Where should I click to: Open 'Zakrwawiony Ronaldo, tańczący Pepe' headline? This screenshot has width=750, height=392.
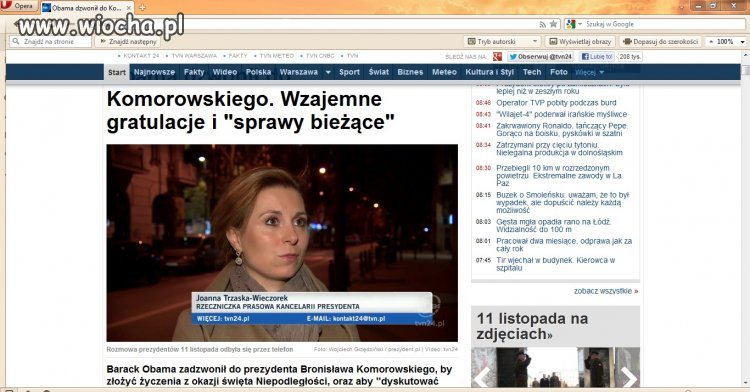pyautogui.click(x=562, y=130)
